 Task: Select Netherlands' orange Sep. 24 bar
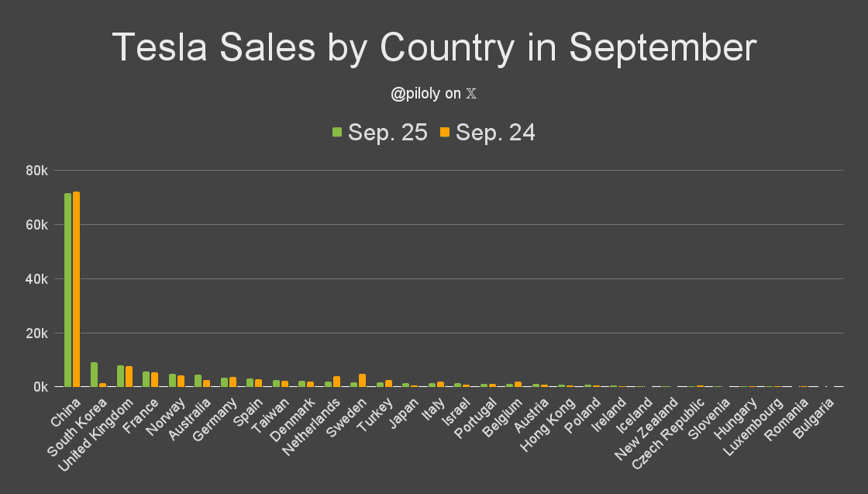tap(336, 381)
